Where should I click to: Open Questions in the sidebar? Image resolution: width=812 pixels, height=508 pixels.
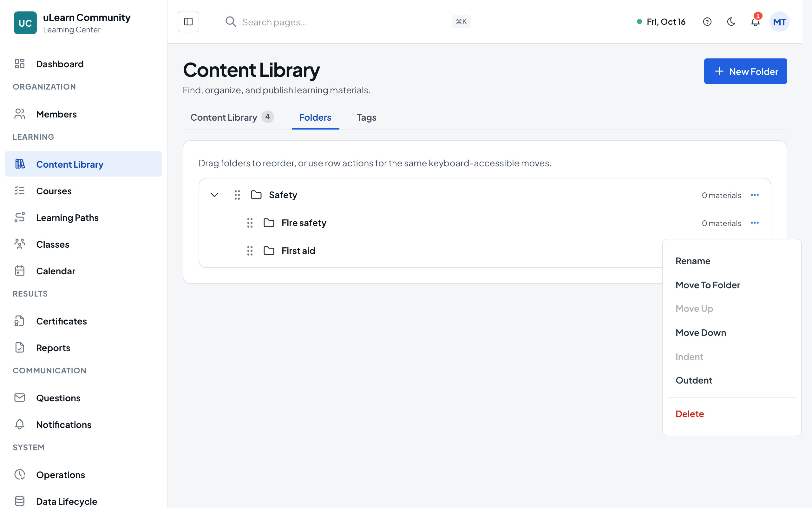[x=83, y=398]
